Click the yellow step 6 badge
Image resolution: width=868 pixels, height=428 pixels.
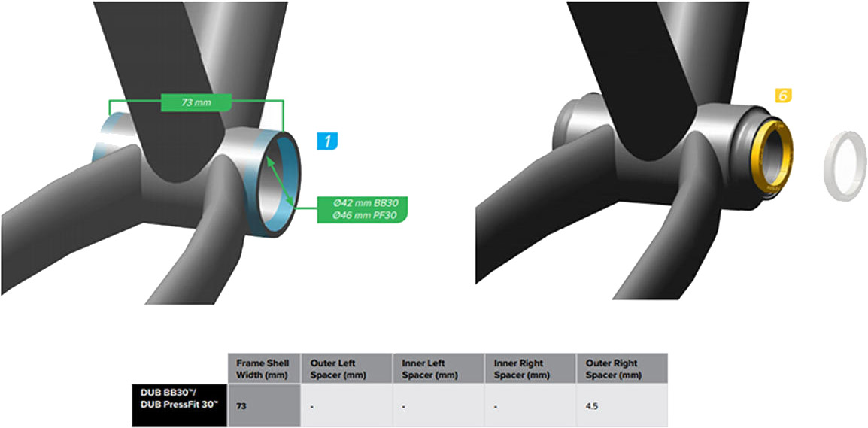click(x=782, y=96)
